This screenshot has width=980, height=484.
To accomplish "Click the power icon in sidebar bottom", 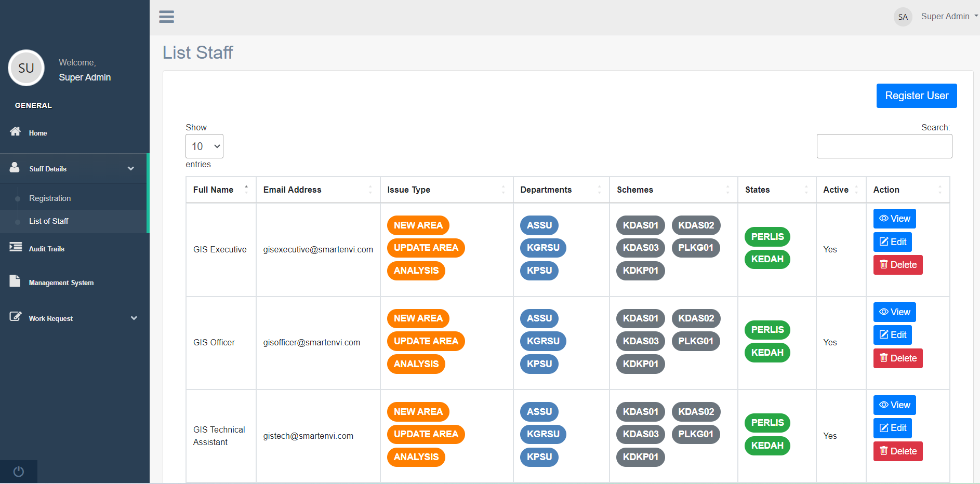I will point(19,472).
